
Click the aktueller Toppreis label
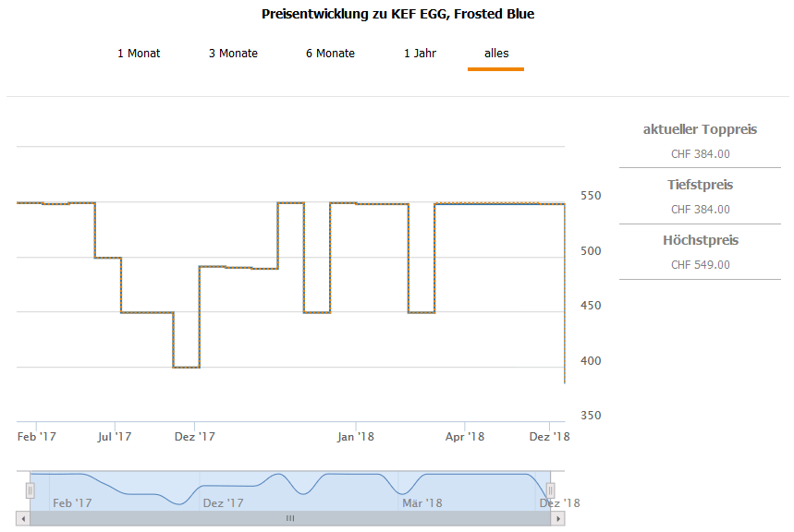[x=700, y=129]
